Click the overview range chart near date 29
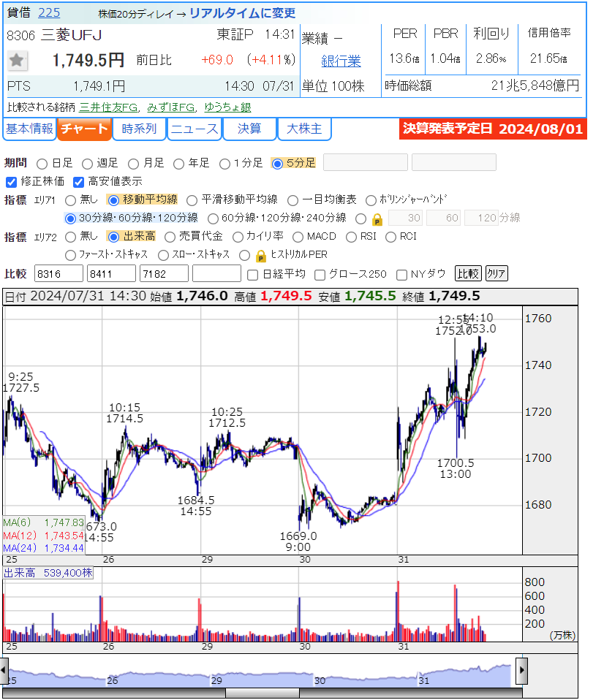Viewport: 604px width, 700px height. [x=216, y=680]
